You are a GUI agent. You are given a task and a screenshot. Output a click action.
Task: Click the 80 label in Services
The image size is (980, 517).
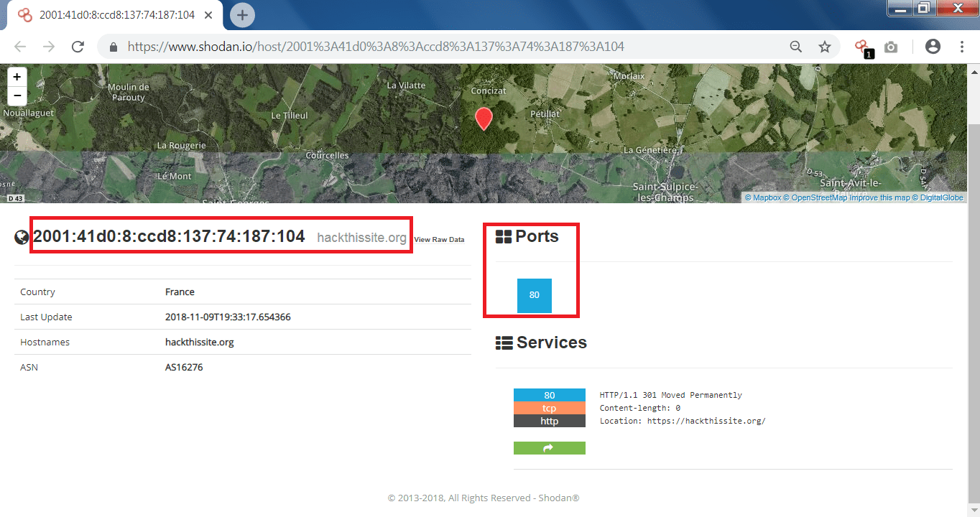[550, 396]
